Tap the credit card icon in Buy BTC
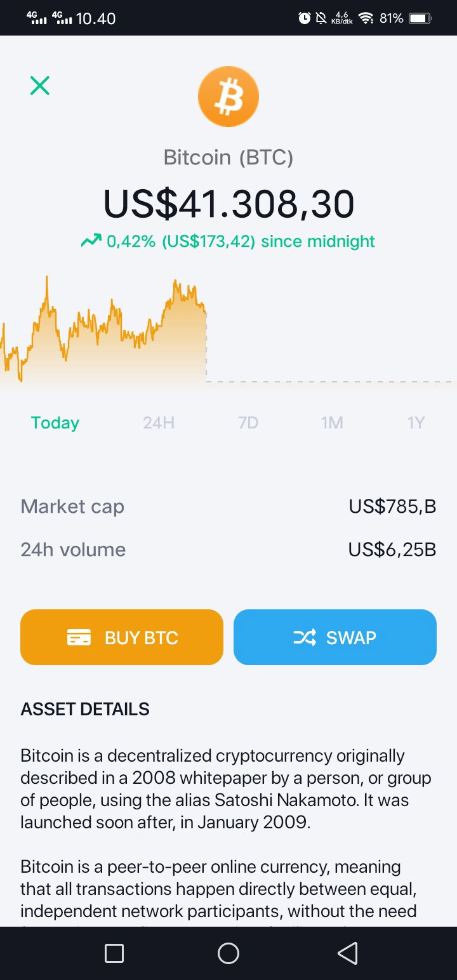 pos(79,637)
